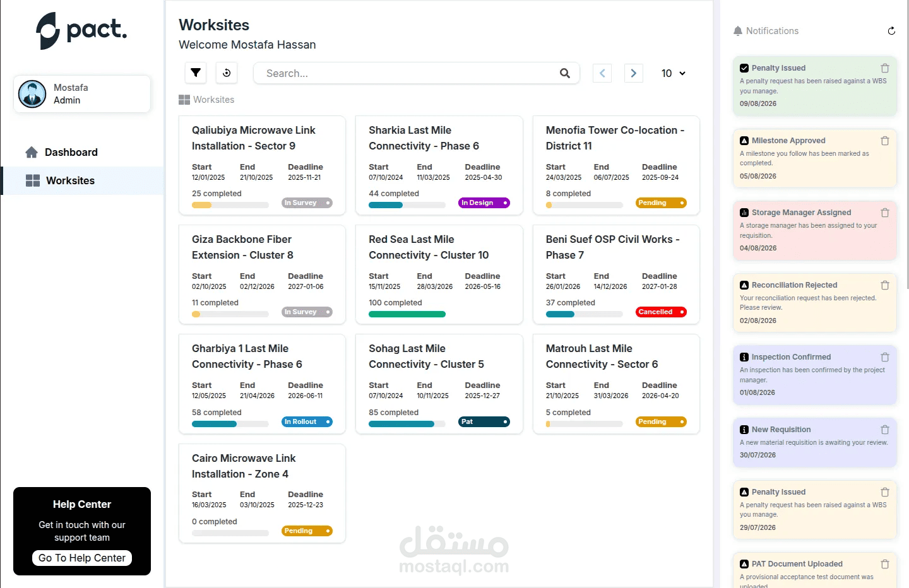Screen dimensions: 909x588
Task: Click the Mostafa Admin profile box
Action: click(82, 94)
